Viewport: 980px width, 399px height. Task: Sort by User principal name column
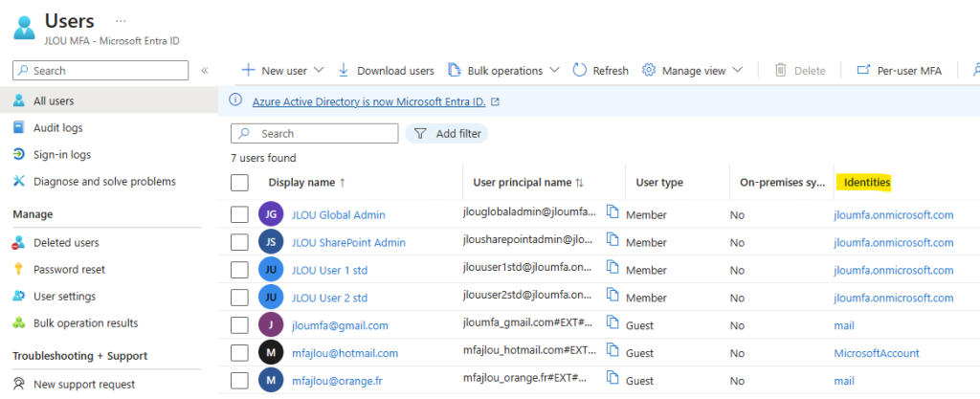528,183
